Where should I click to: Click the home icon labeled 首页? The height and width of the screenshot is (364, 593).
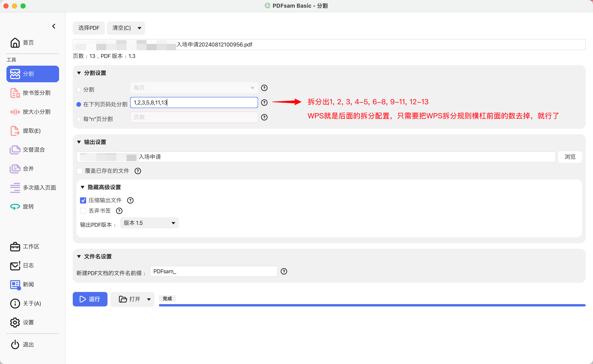[x=15, y=43]
